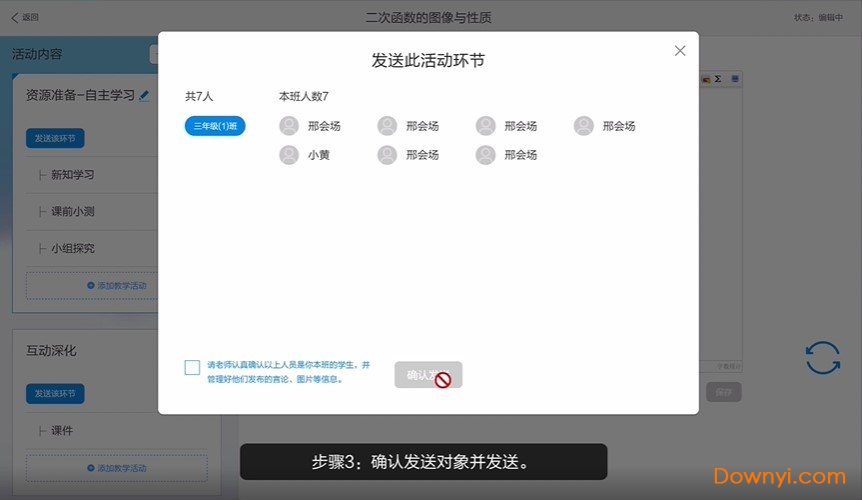Click 发送该环节 under 资源准备-自主学习
The image size is (862, 500).
[55, 138]
